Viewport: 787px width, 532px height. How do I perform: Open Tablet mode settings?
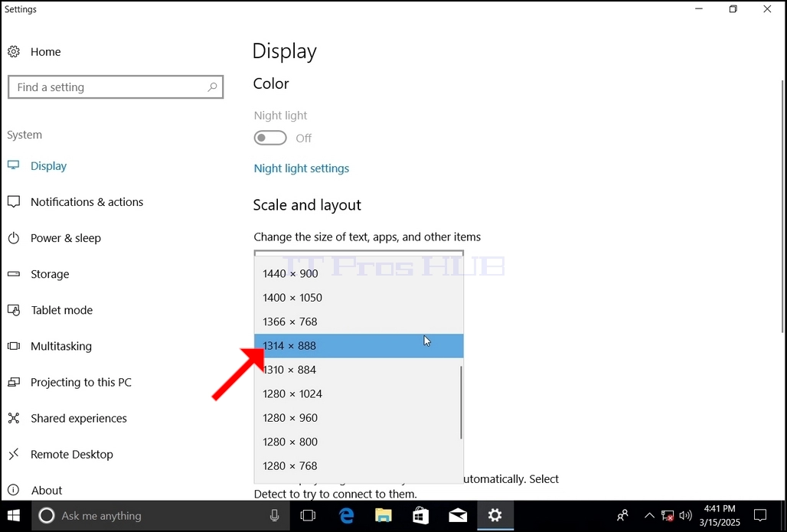click(x=62, y=310)
